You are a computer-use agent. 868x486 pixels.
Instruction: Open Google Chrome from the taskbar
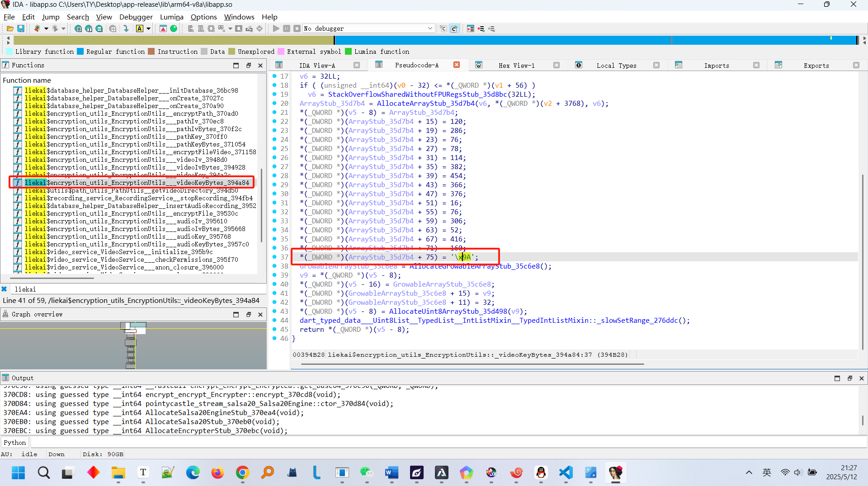point(243,472)
